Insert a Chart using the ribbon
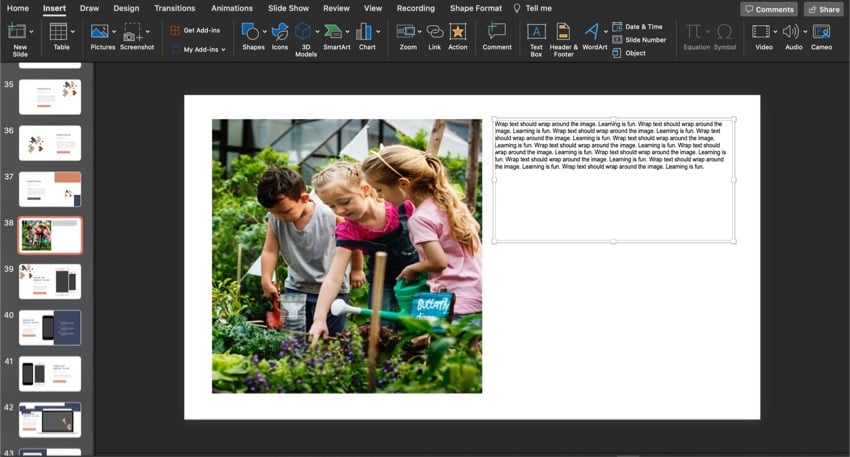 click(x=364, y=32)
